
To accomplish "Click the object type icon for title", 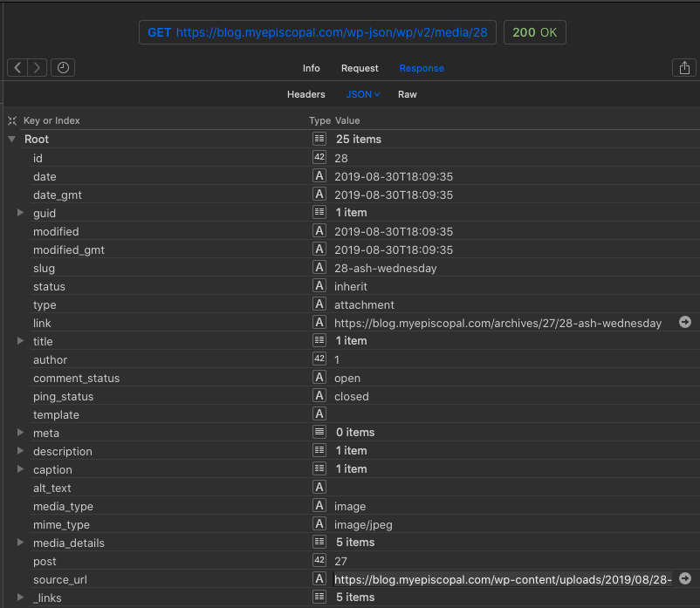I will coord(319,340).
